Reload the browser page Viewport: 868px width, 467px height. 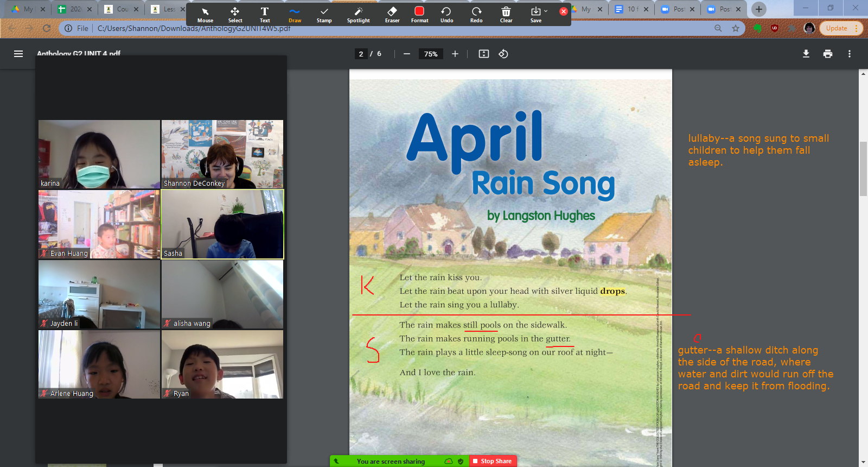tap(47, 28)
